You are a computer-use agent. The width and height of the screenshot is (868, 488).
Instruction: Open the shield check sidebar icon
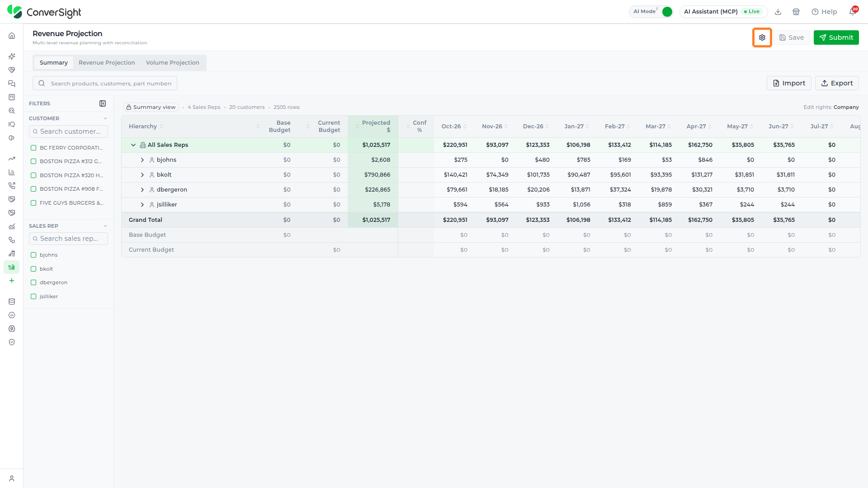pyautogui.click(x=12, y=342)
